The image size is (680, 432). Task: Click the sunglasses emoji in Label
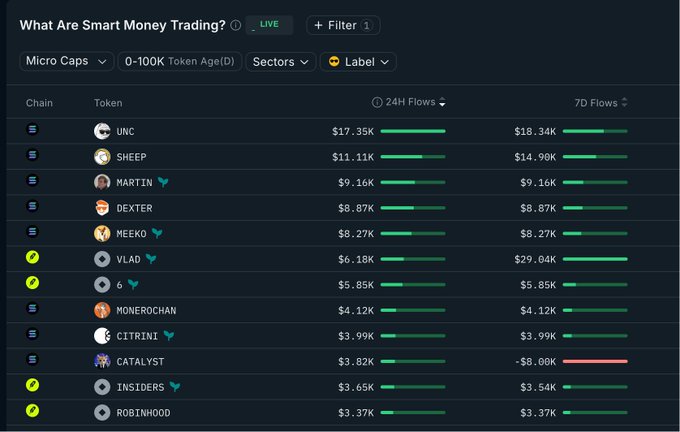pos(334,62)
